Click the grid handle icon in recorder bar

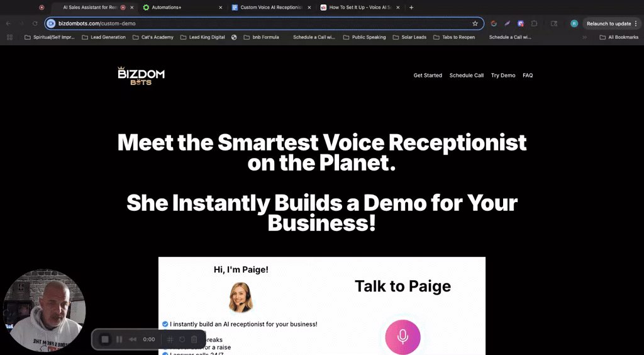point(170,339)
